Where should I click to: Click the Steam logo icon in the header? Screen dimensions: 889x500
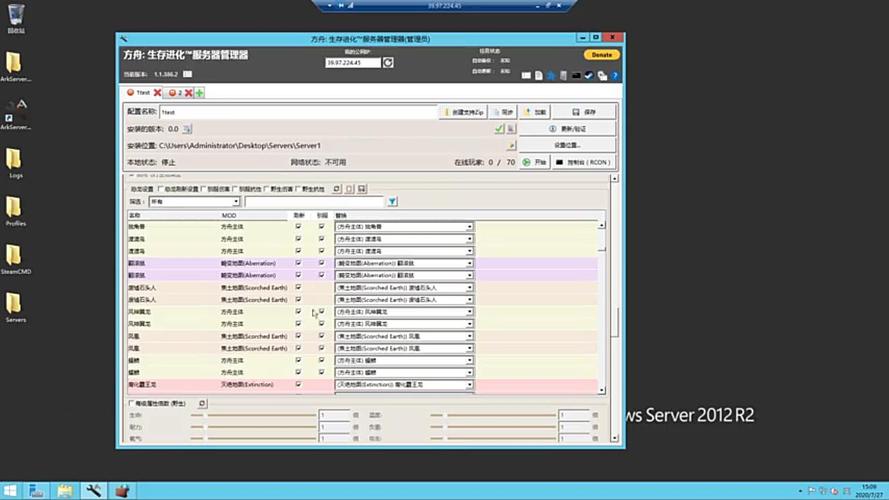tap(589, 75)
